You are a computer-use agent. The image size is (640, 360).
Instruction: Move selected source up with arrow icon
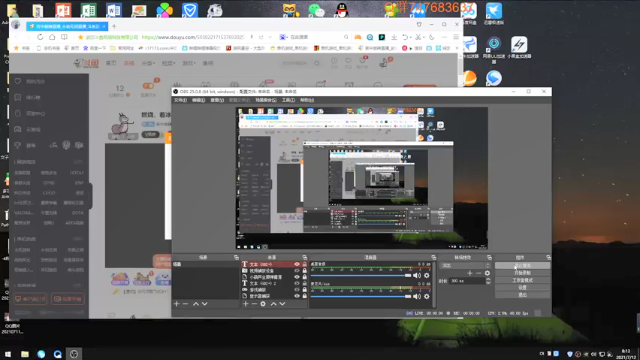coord(273,304)
